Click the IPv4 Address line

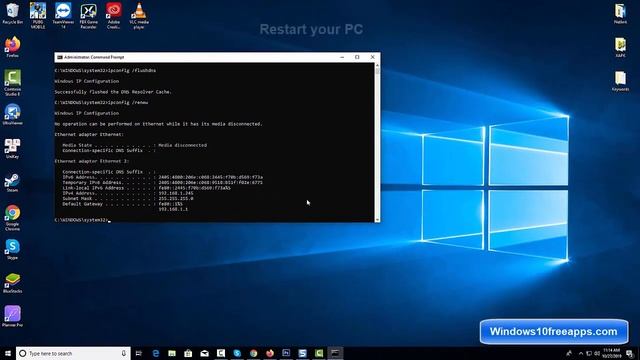pos(128,193)
